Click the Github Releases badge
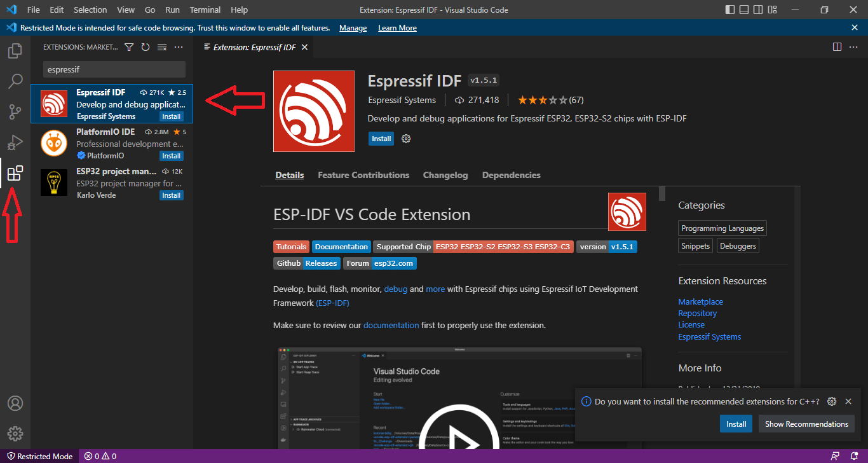868x463 pixels. pos(307,263)
